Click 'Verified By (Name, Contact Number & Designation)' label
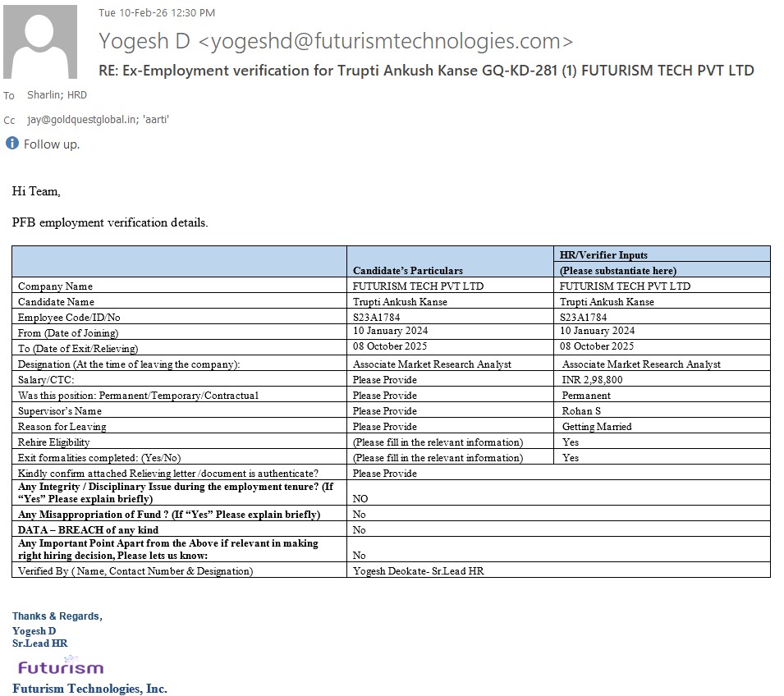This screenshot has height=696, width=784. click(135, 570)
